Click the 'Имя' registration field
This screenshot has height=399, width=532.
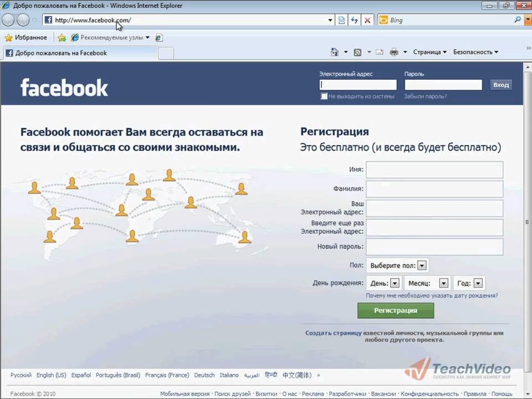pyautogui.click(x=434, y=170)
